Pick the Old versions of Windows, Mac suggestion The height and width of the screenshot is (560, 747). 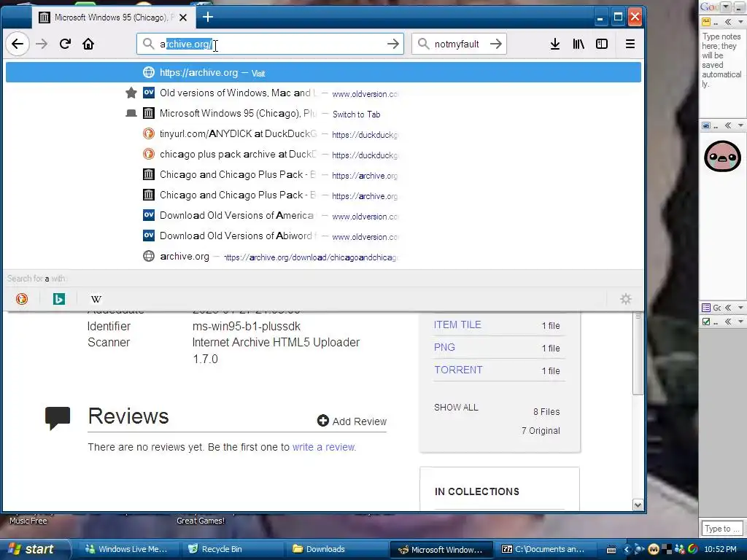tap(323, 93)
